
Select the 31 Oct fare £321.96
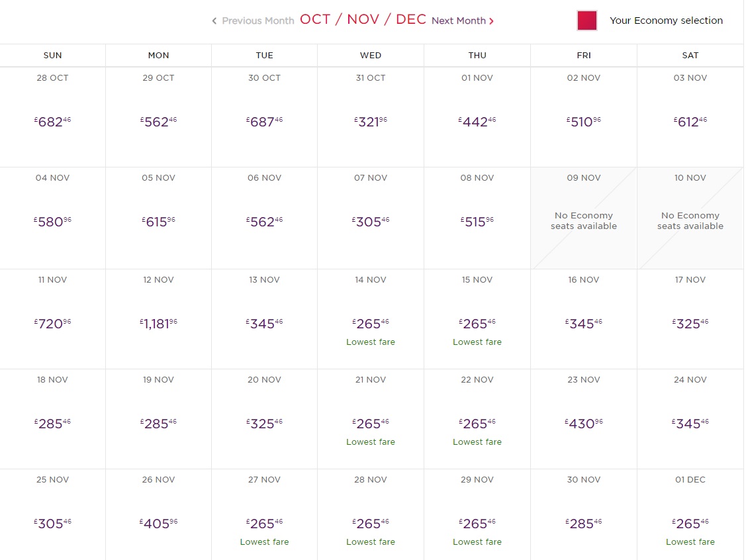coord(371,122)
